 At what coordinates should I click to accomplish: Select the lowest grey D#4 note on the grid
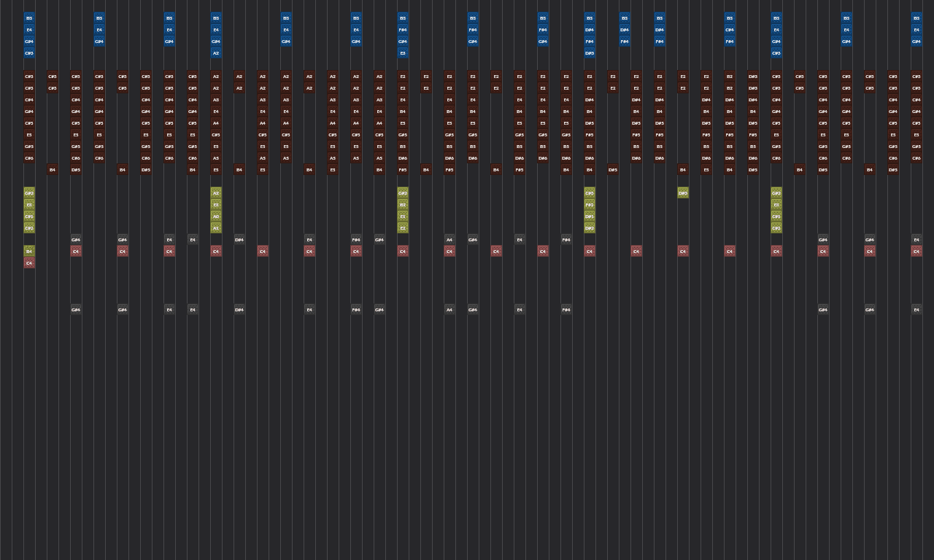[239, 310]
